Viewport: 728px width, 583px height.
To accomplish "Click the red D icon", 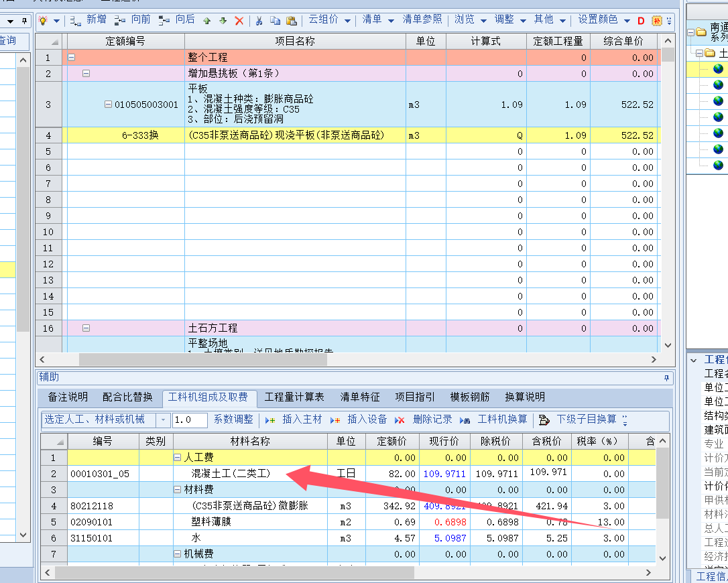I will pos(641,20).
